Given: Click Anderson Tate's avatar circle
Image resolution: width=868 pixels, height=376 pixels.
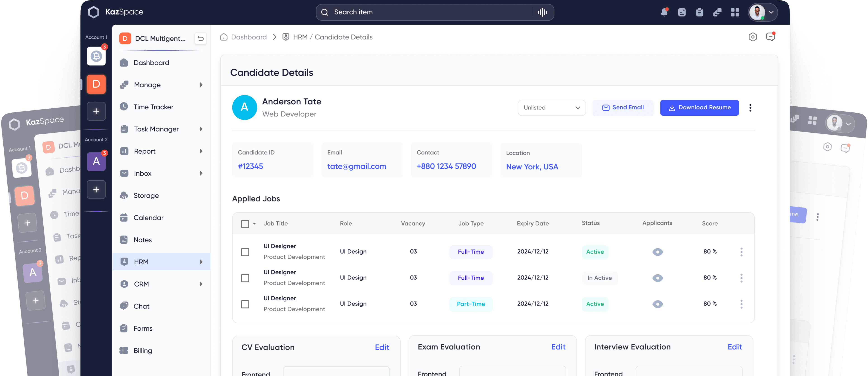Looking at the screenshot, I should pos(244,107).
